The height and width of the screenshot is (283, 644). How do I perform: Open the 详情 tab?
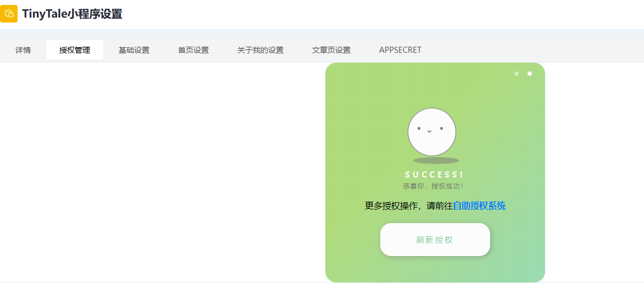click(23, 50)
